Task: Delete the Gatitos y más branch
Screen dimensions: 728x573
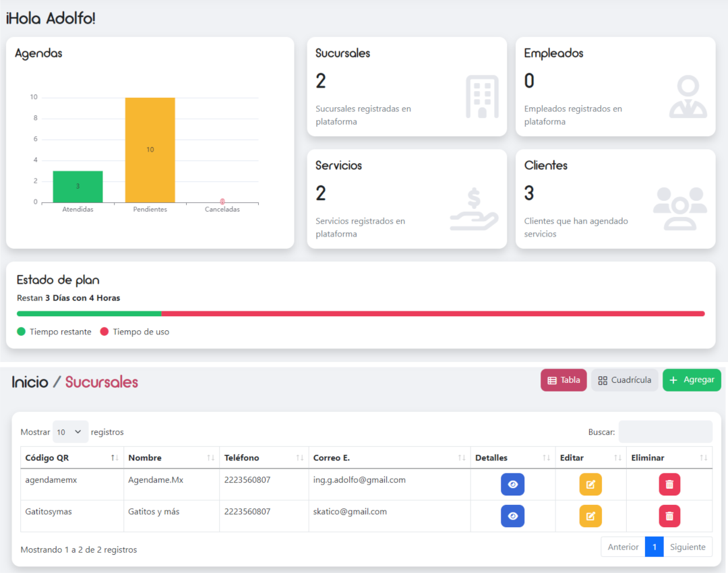Action: (x=669, y=516)
